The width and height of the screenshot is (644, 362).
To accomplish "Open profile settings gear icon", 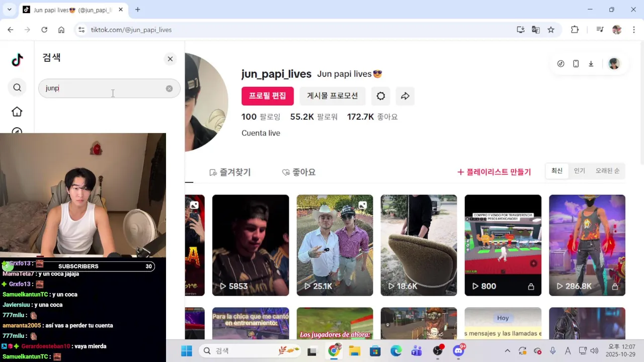I will point(381,96).
